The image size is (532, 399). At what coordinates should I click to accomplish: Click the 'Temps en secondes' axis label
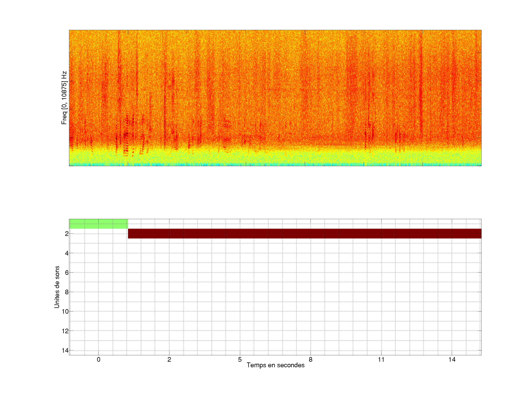click(275, 365)
